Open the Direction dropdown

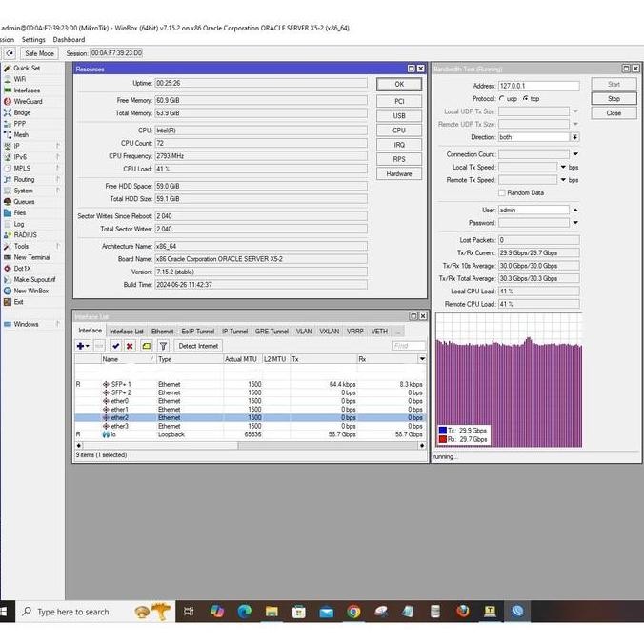575,137
